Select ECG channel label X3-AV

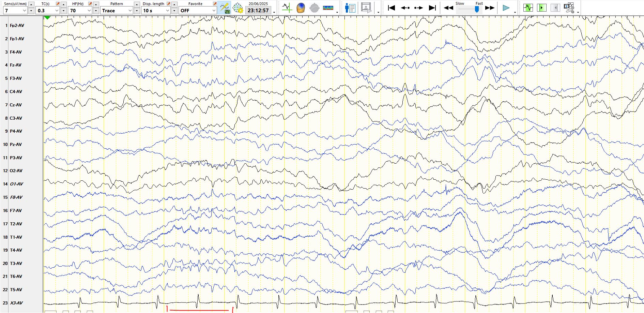coord(16,303)
